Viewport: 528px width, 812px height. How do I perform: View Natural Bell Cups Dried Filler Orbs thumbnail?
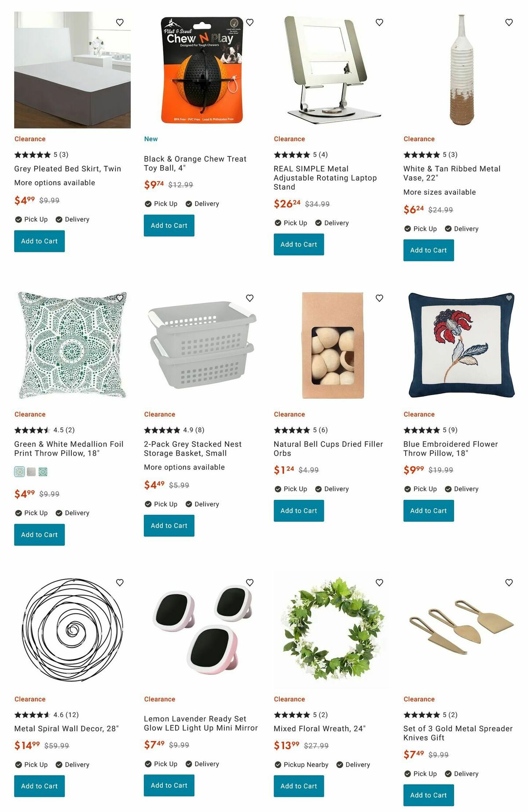pos(332,345)
